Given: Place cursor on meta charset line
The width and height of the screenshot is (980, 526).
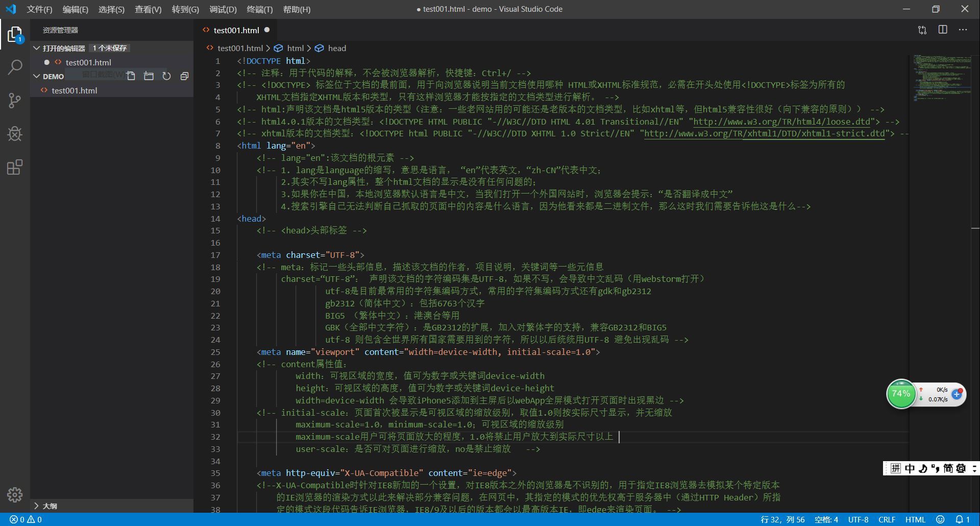Looking at the screenshot, I should (310, 255).
